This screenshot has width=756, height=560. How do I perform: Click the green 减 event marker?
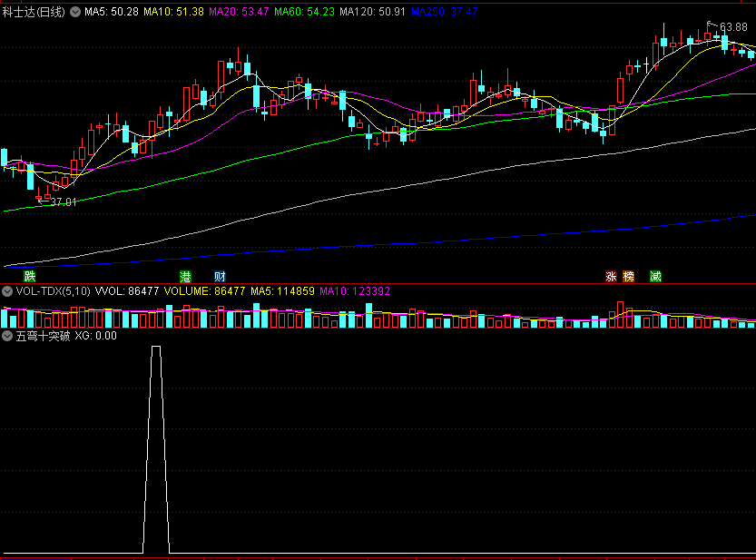tap(655, 277)
